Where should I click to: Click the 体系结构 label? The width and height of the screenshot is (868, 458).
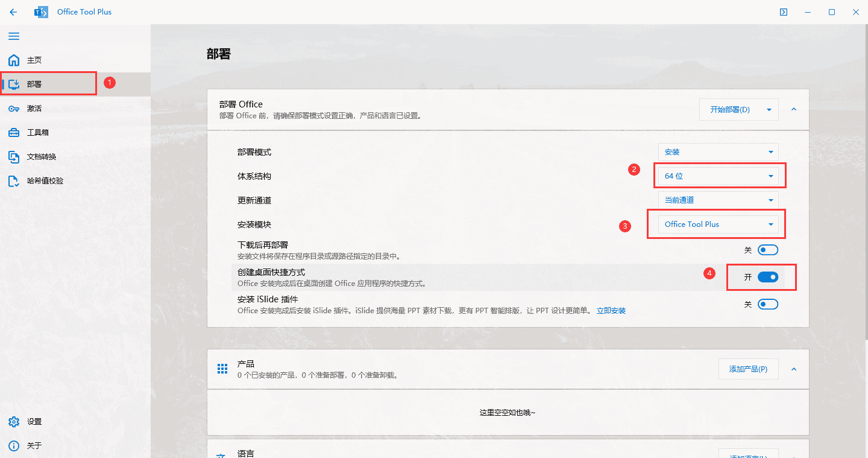tap(254, 176)
